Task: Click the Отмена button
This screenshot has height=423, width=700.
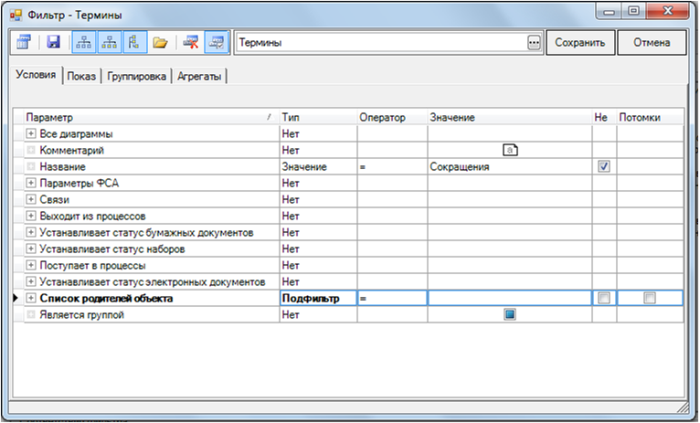Action: click(651, 43)
